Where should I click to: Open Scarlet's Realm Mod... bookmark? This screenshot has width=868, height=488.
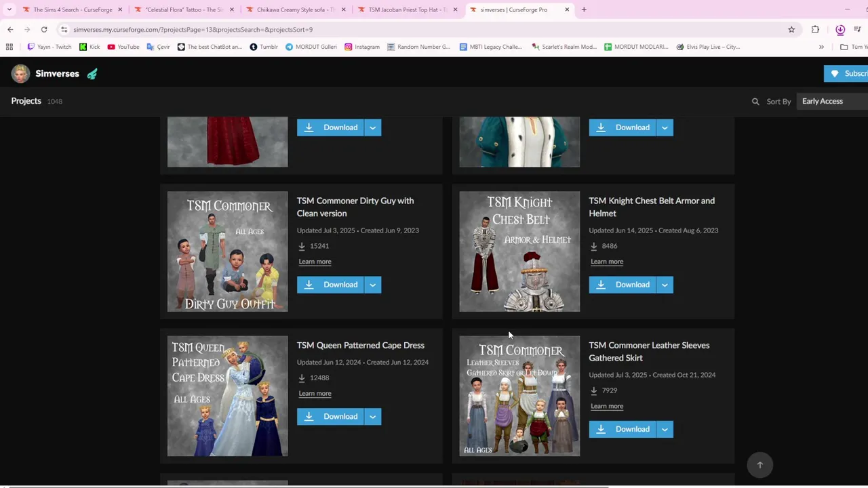click(564, 47)
